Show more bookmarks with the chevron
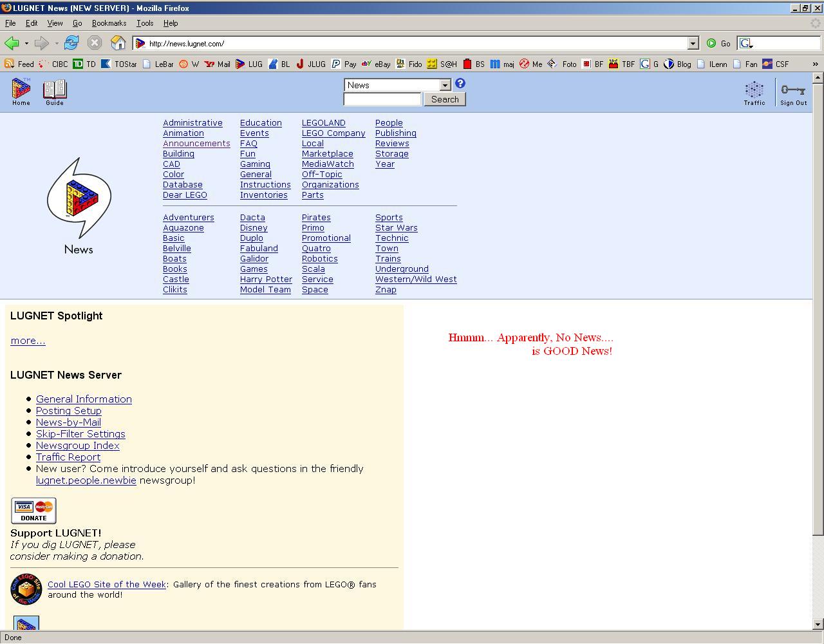This screenshot has width=824, height=644. (816, 64)
